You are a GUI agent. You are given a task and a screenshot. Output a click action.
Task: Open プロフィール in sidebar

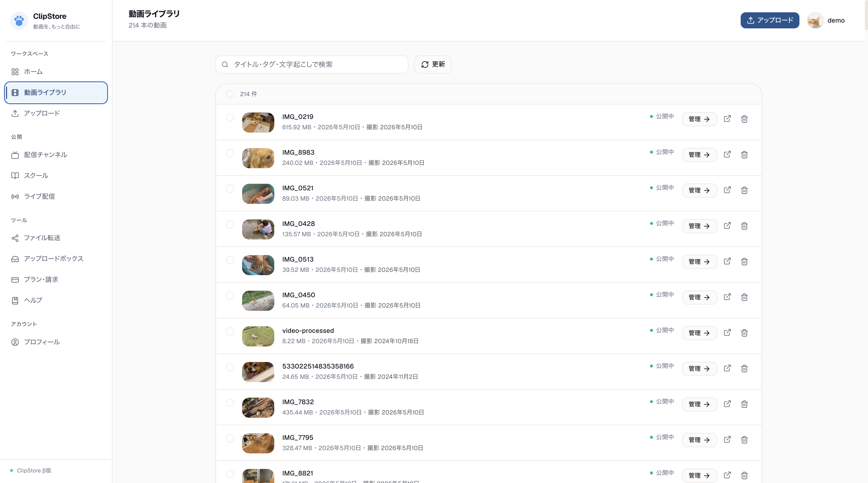(x=56, y=342)
